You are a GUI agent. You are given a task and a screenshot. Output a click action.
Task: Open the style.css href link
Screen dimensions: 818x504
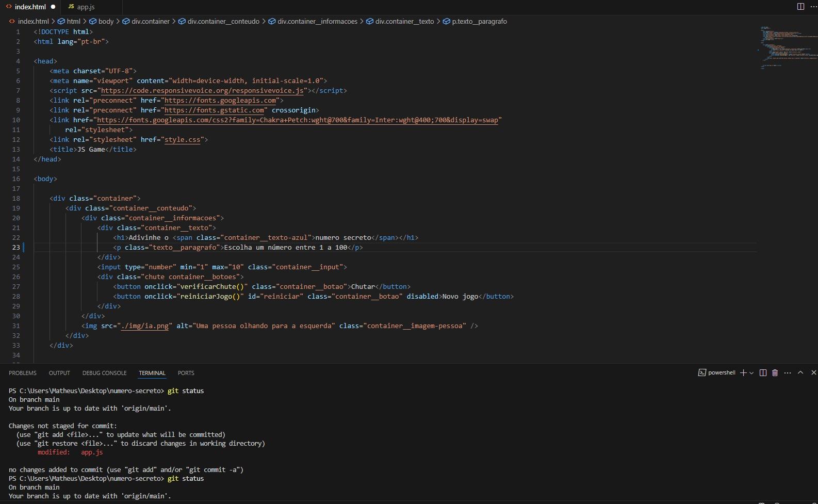point(183,139)
